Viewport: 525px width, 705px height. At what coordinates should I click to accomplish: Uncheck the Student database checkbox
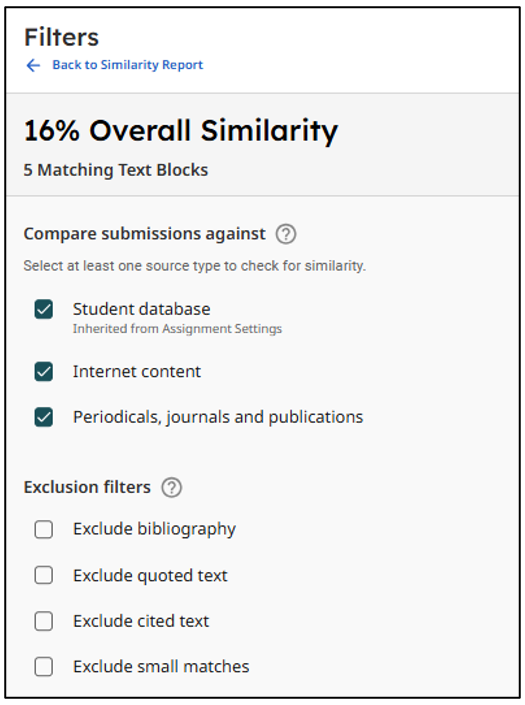pyautogui.click(x=44, y=309)
